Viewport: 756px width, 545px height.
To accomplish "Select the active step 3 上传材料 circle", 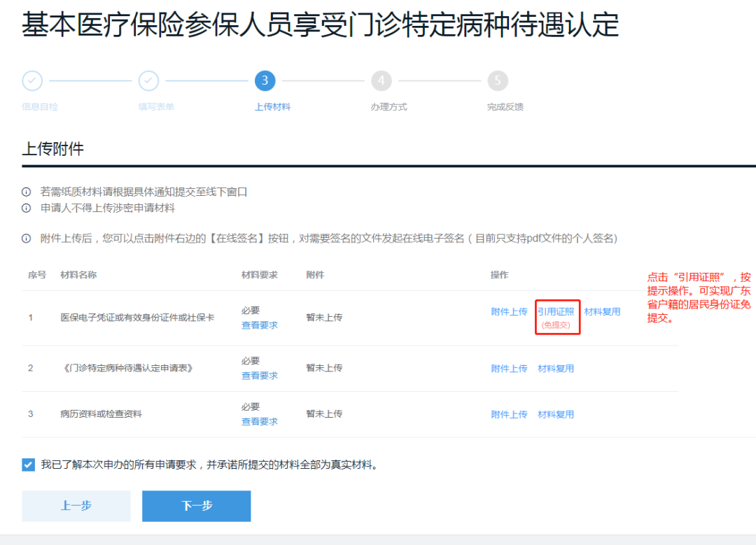I will [x=265, y=80].
